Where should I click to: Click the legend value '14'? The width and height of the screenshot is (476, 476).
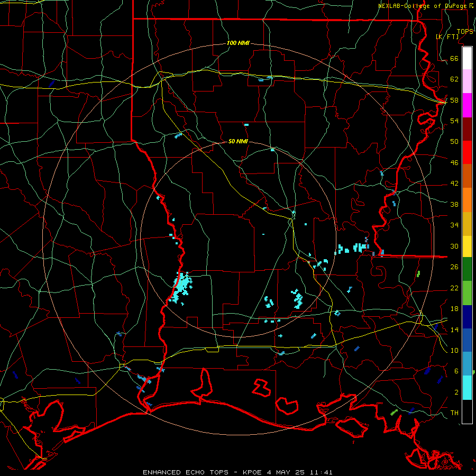[x=454, y=329]
